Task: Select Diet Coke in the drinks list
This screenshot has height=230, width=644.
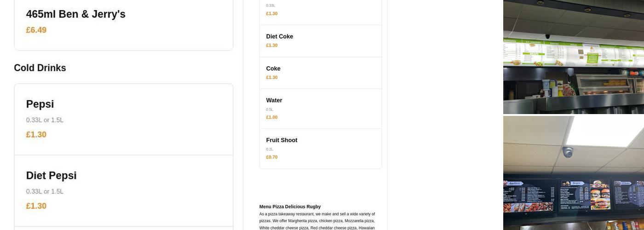Action: 280,36
